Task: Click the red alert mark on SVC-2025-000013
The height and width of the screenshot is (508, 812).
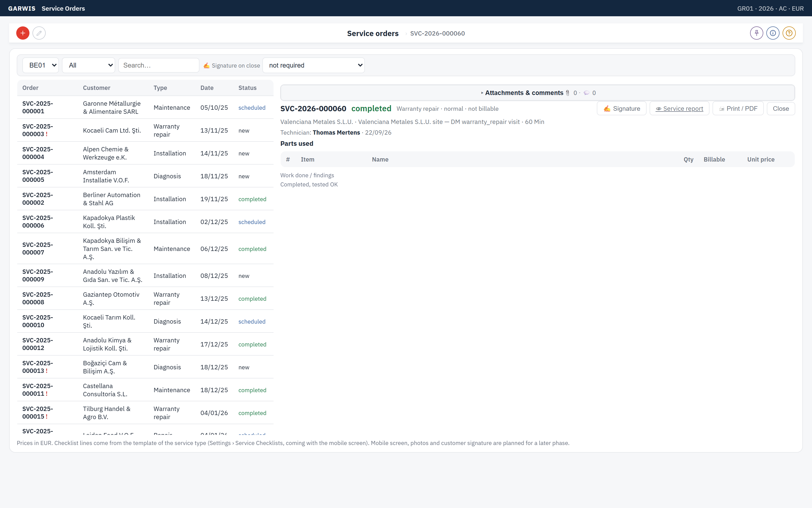Action: [x=47, y=371]
